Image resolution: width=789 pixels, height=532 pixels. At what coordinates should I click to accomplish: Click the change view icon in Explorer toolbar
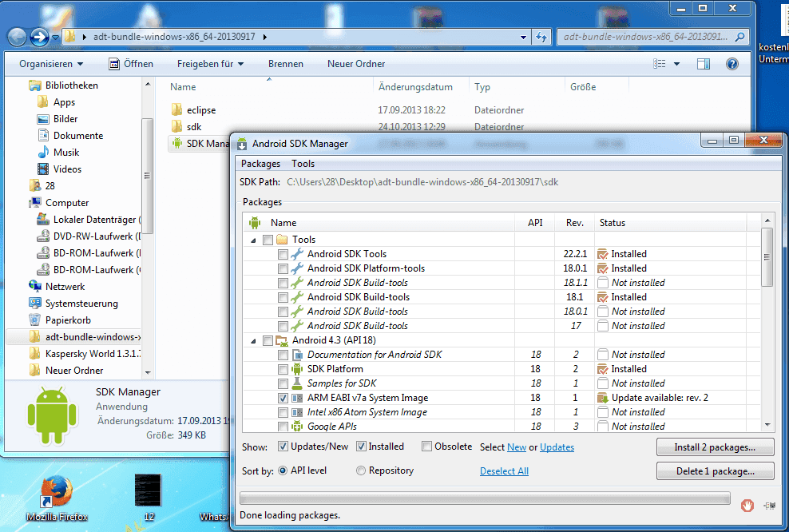coord(659,64)
